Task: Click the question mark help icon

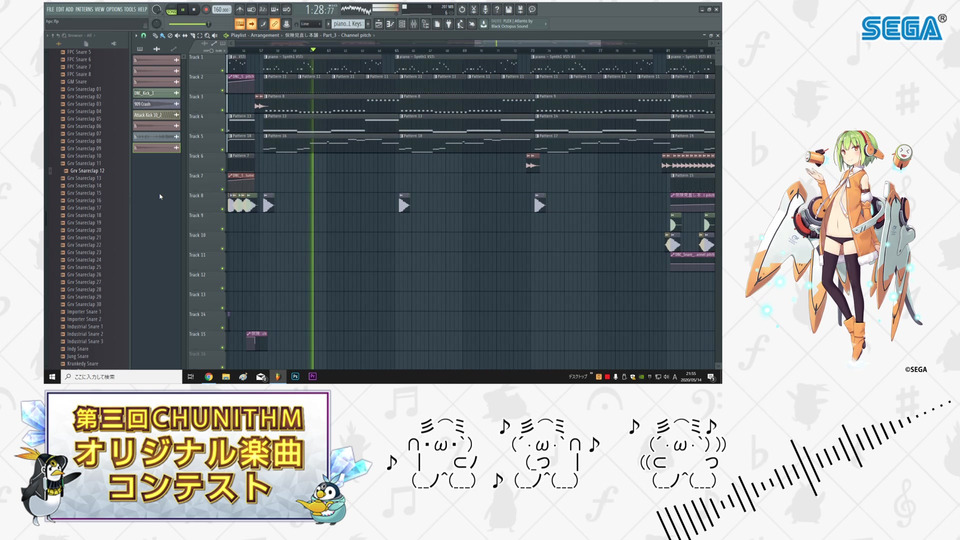Action: click(x=497, y=9)
